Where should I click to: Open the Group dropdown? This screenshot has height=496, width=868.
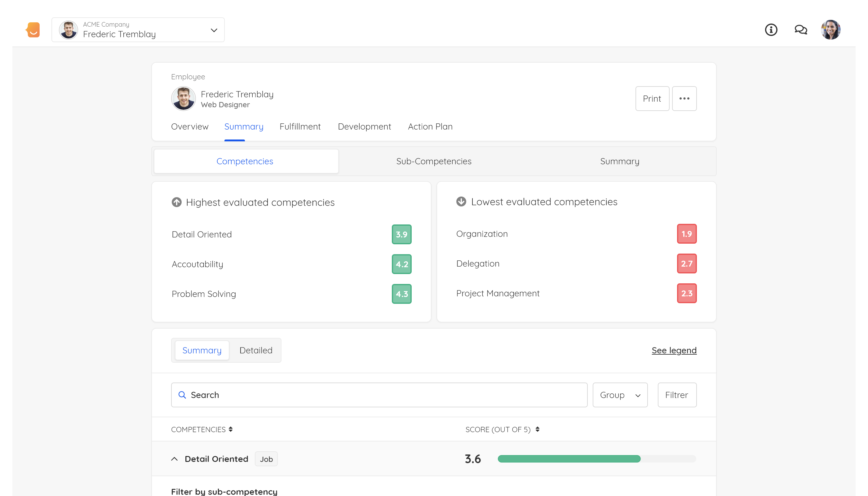point(620,395)
